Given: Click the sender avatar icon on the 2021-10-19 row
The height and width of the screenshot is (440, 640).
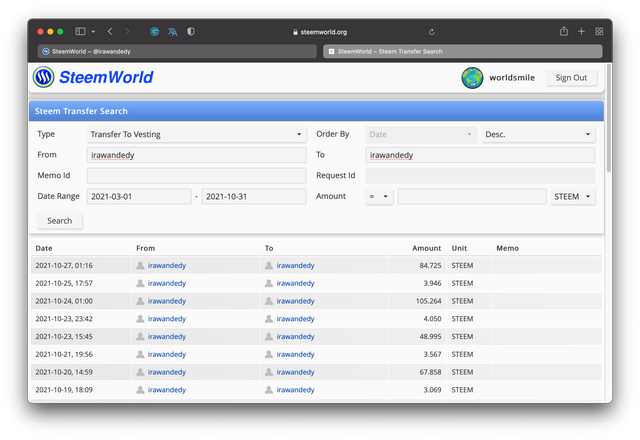Looking at the screenshot, I should tap(140, 390).
